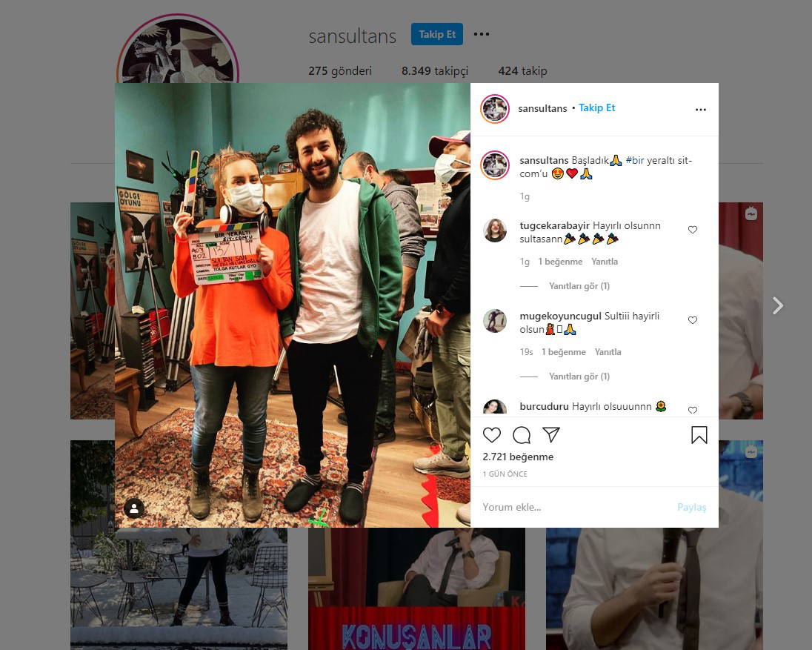Expand replies under tugcekarabayir's comment
The height and width of the screenshot is (650, 812).
579,286
